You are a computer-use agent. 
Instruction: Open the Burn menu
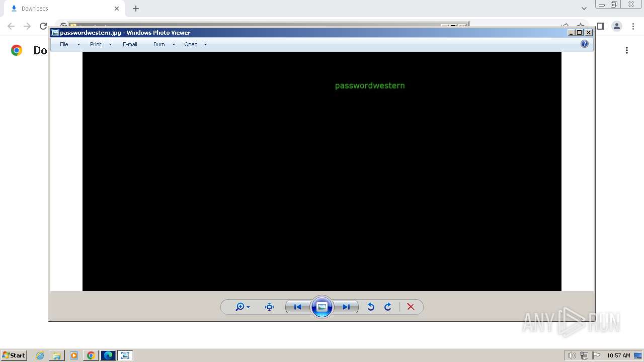tap(159, 44)
